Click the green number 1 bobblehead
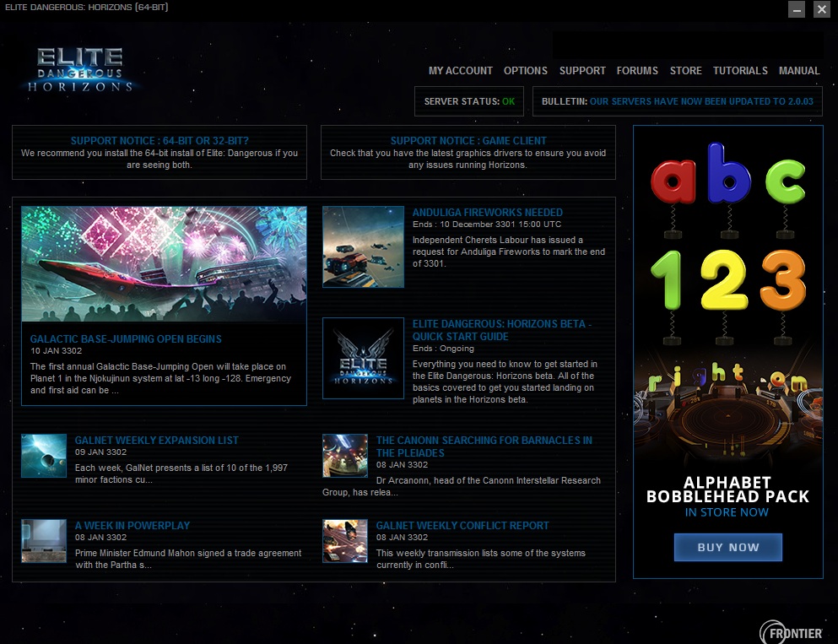The width and height of the screenshot is (838, 644). [667, 279]
